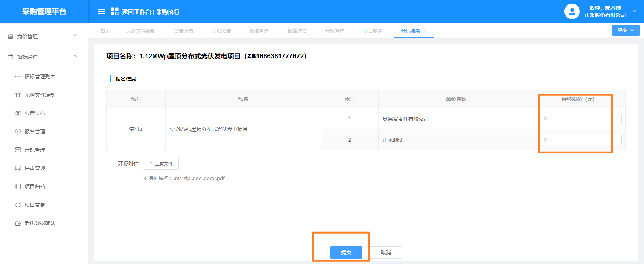Viewport: 644px width, 264px height.
Task: Open 委托数据确认 in the sidebar
Action: [40, 223]
